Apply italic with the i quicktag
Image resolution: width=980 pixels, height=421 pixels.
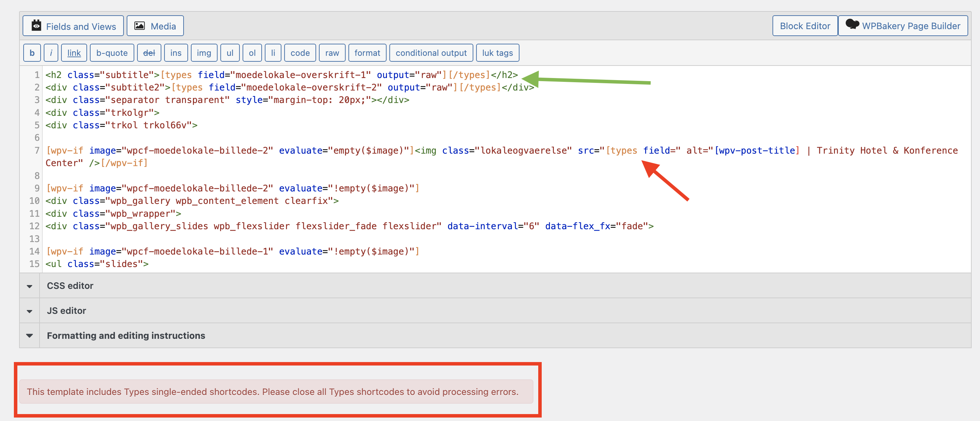[51, 53]
